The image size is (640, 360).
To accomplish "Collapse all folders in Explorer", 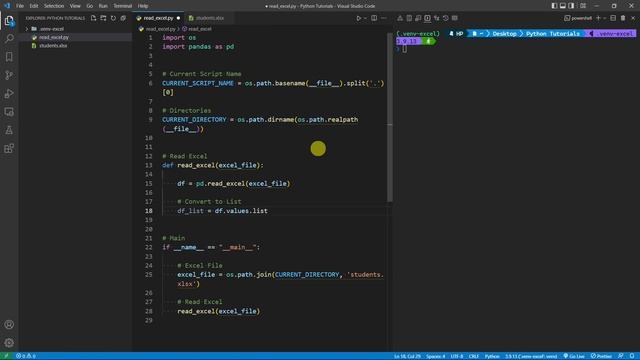I will 123,18.
